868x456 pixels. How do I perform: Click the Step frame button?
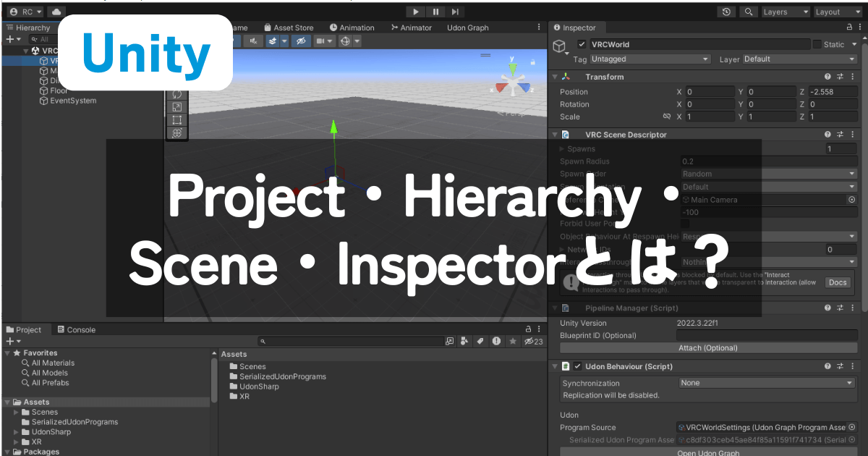(x=454, y=12)
